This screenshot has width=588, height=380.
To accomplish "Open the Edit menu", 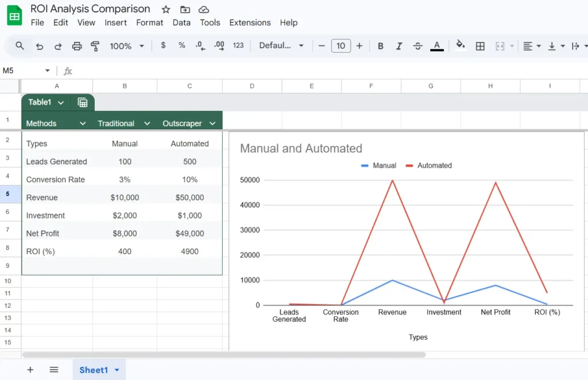I will tap(60, 22).
